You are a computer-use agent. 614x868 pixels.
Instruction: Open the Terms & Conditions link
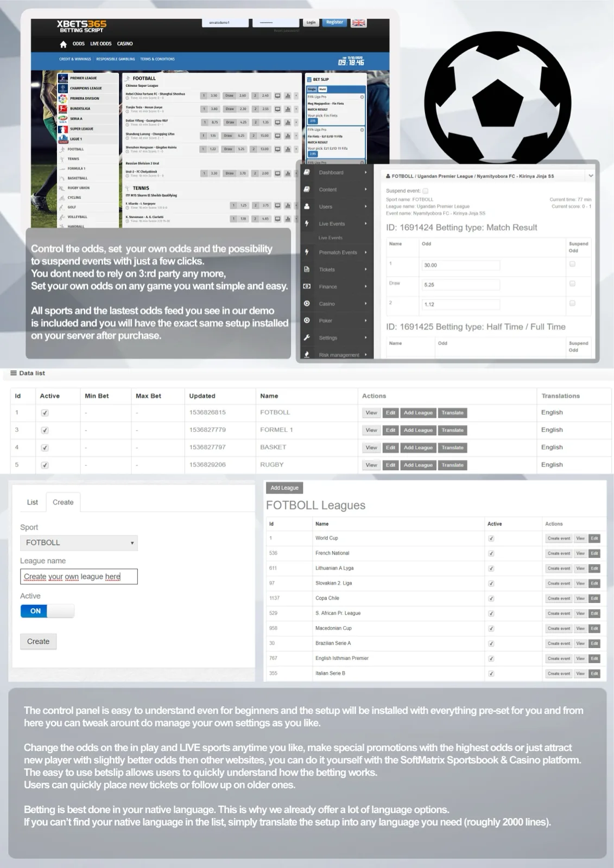pyautogui.click(x=157, y=59)
